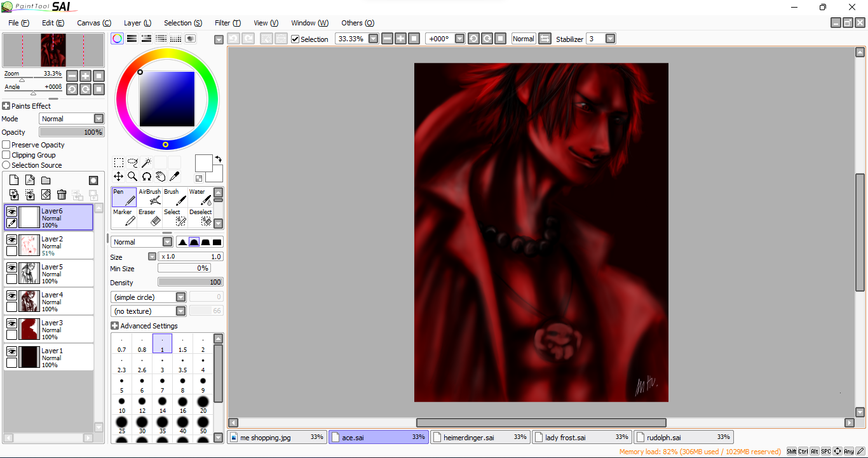Screen dimensions: 868x458
Task: Adjust the layer Opacity slider
Action: (x=71, y=132)
